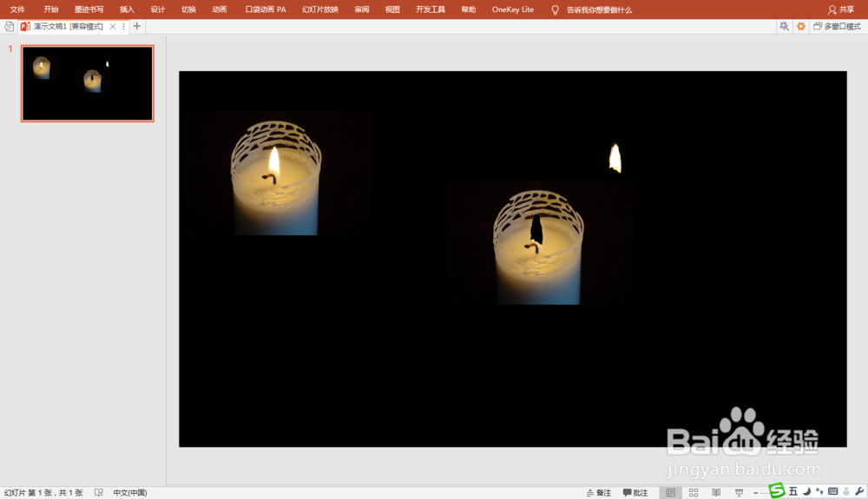868x499 pixels.
Task: Open the 文件 menu
Action: pos(17,10)
